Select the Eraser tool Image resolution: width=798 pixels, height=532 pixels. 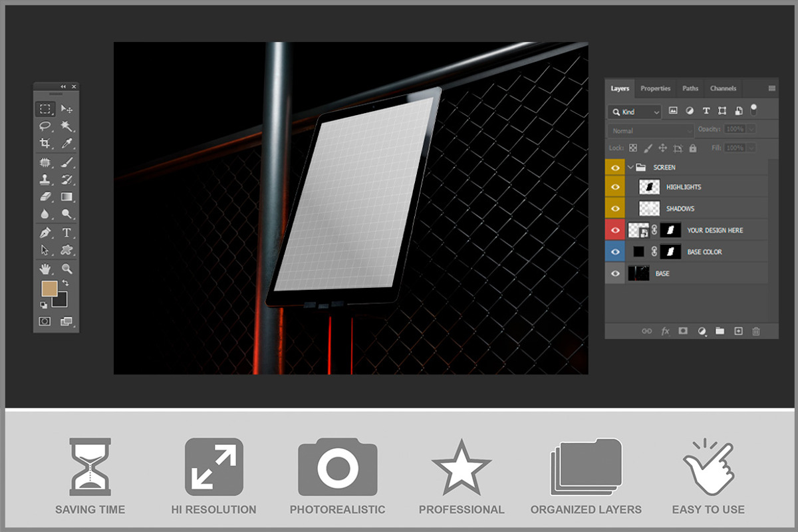45,196
